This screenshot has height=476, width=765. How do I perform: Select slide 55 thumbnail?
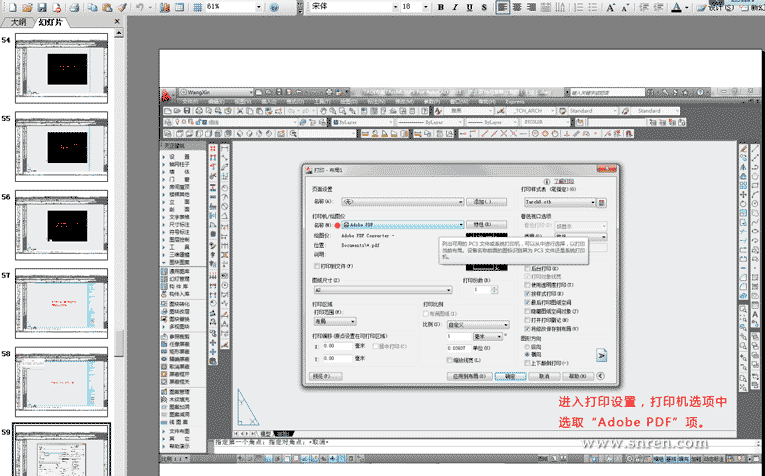tap(61, 146)
